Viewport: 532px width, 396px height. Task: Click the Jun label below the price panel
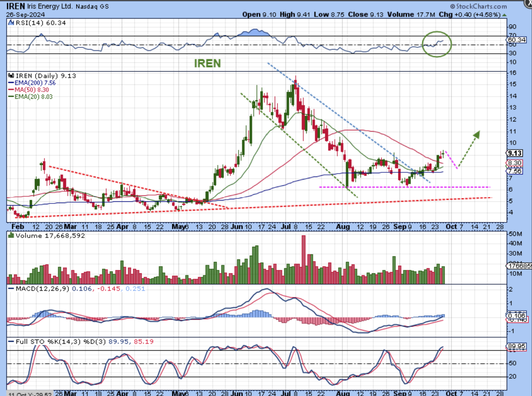tap(237, 227)
